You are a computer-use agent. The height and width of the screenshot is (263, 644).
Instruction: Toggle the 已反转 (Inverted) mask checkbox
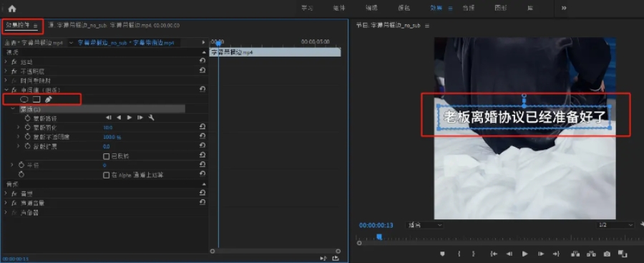click(x=107, y=156)
